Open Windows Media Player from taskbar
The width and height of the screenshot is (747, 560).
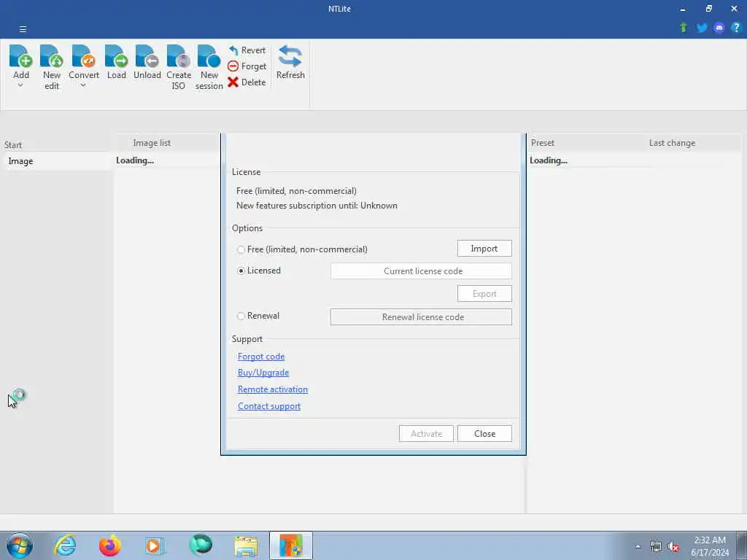[x=154, y=545]
